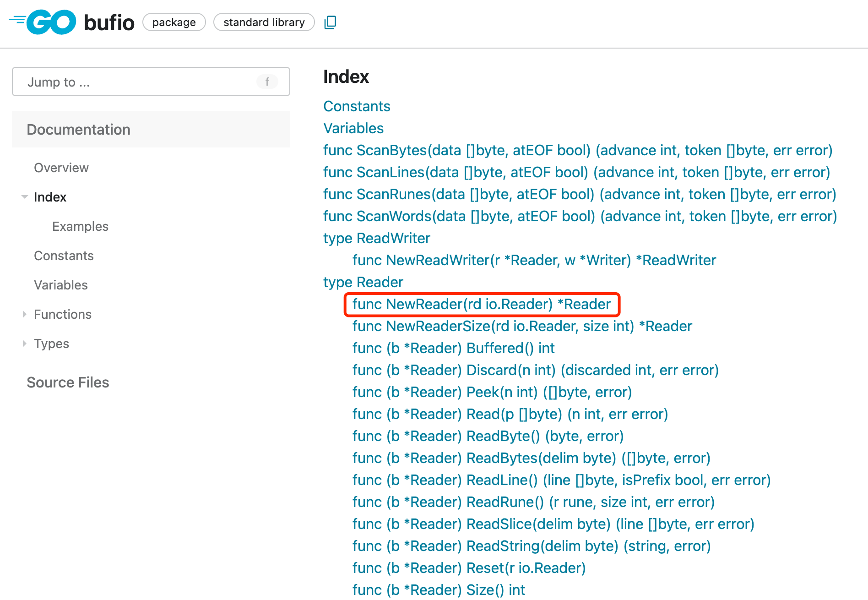
Task: View the Reader ReadString method
Action: [531, 546]
